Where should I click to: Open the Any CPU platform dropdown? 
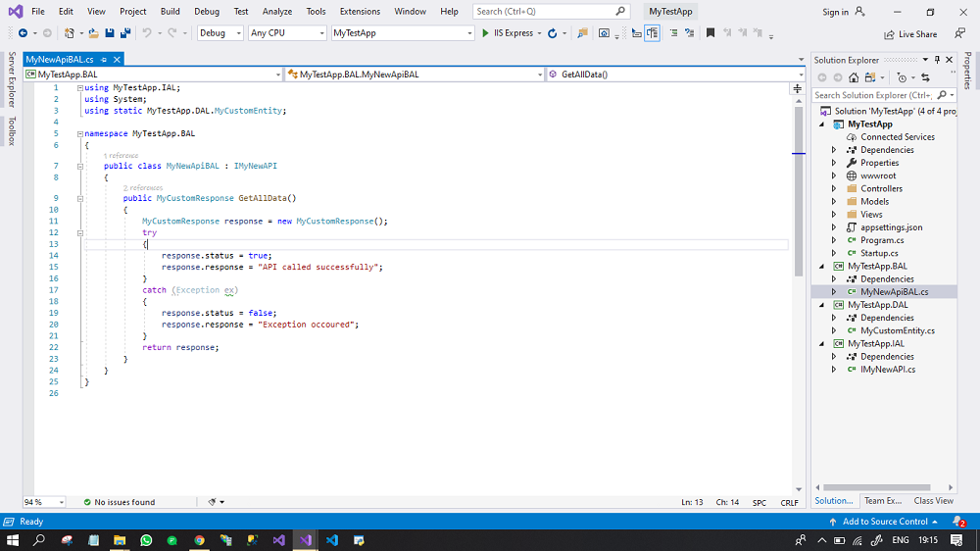pyautogui.click(x=286, y=33)
